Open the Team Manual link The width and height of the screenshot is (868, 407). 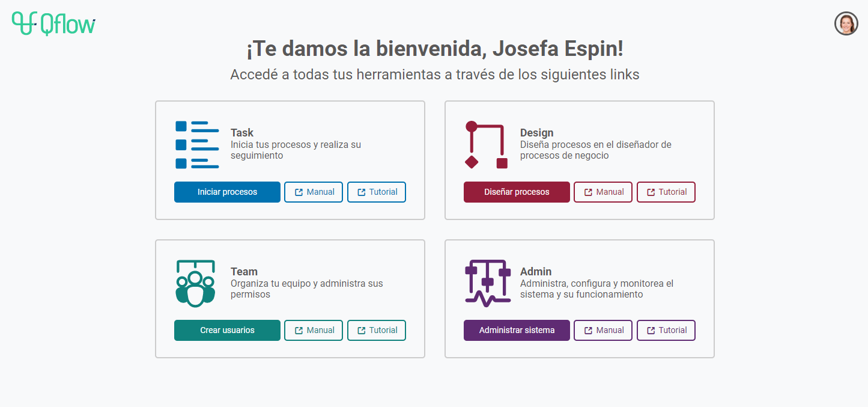tap(314, 331)
